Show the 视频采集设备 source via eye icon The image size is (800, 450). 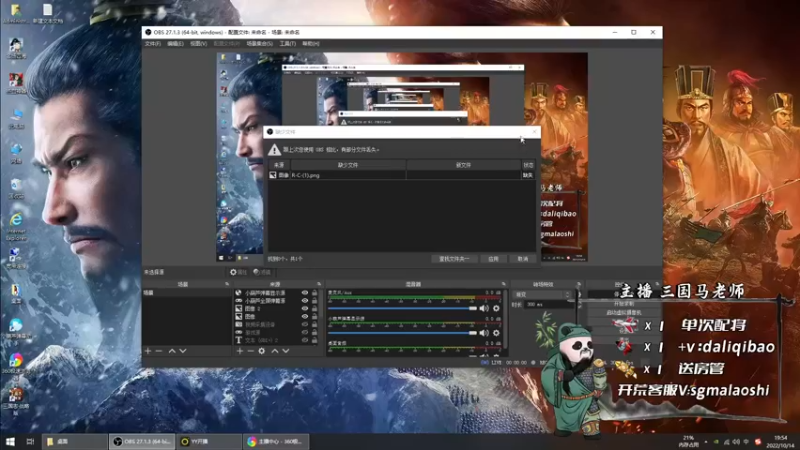[x=305, y=324]
